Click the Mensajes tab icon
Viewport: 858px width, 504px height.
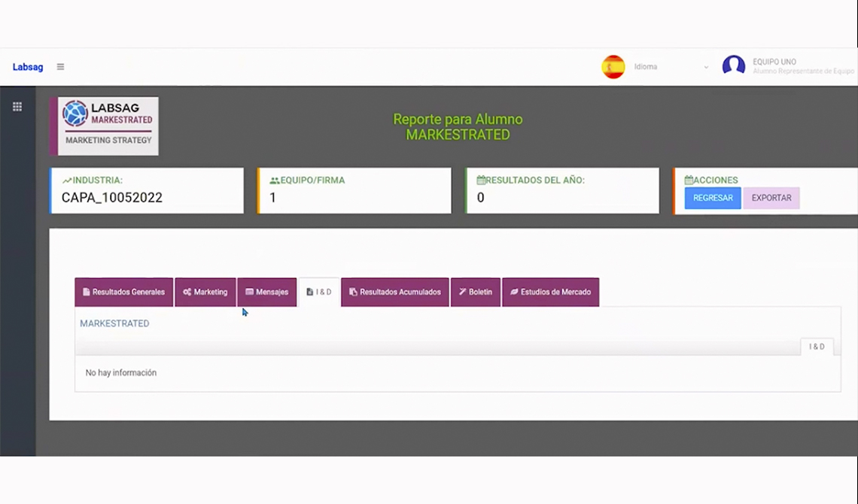(250, 292)
